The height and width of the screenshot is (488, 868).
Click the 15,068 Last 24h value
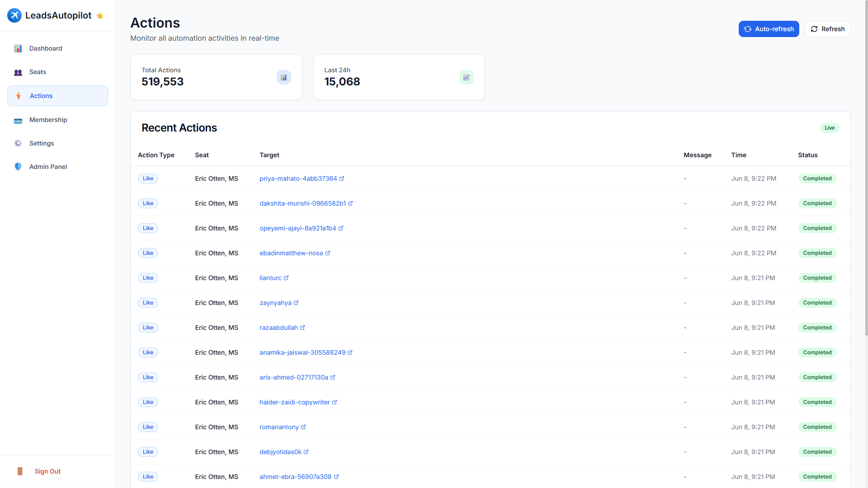pyautogui.click(x=342, y=82)
